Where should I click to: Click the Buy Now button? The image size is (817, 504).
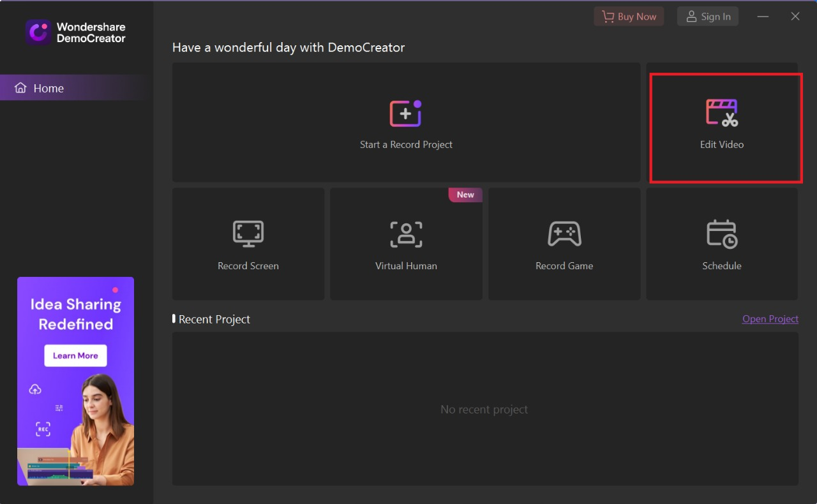[x=629, y=17]
